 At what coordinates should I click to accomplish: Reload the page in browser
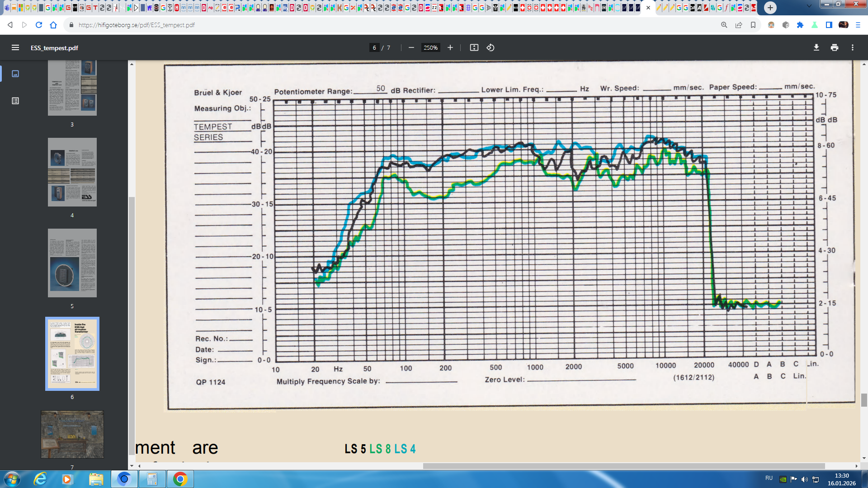[39, 25]
